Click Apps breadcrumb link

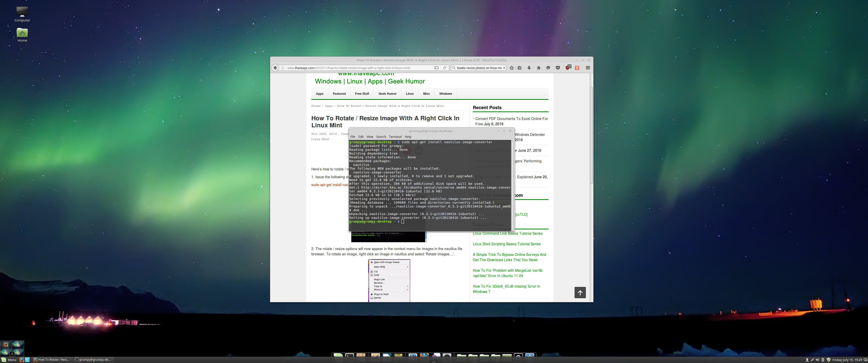click(x=329, y=106)
